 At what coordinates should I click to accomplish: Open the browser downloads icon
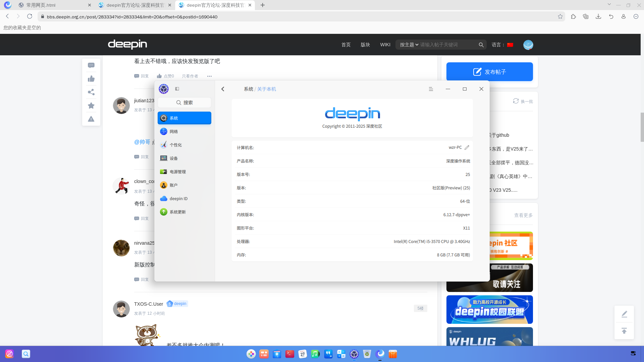[598, 16]
